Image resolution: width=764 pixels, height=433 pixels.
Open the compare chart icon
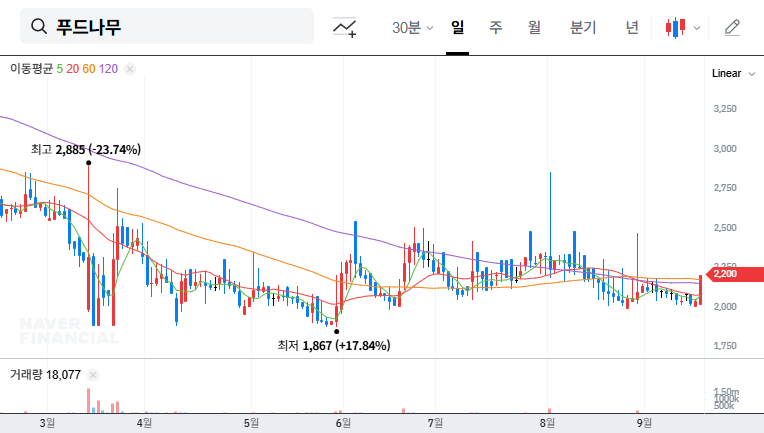345,27
